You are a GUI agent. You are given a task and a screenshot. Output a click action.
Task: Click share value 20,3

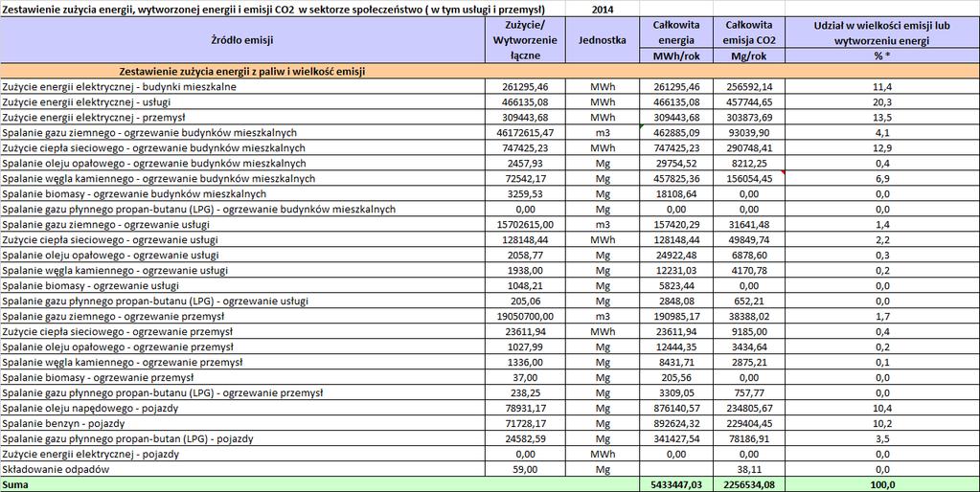point(882,101)
